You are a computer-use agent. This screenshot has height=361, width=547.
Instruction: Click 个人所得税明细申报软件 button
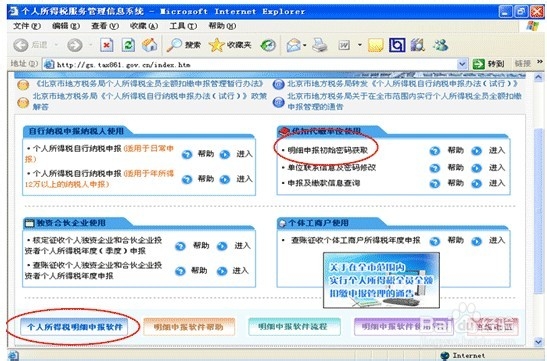click(x=74, y=327)
